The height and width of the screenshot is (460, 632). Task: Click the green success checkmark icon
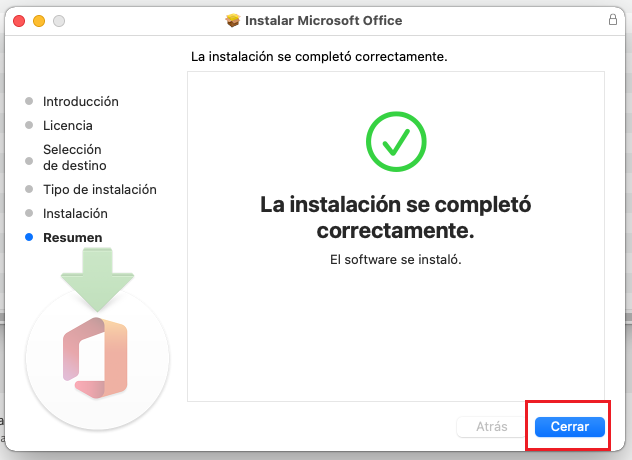tap(395, 140)
